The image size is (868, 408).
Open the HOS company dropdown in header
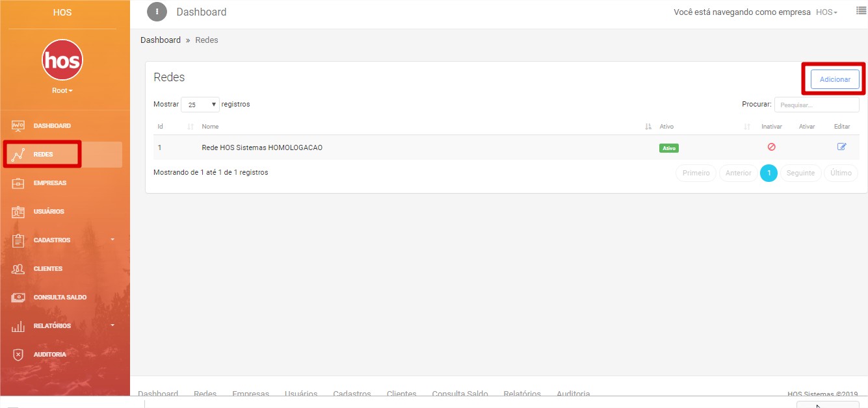click(826, 12)
